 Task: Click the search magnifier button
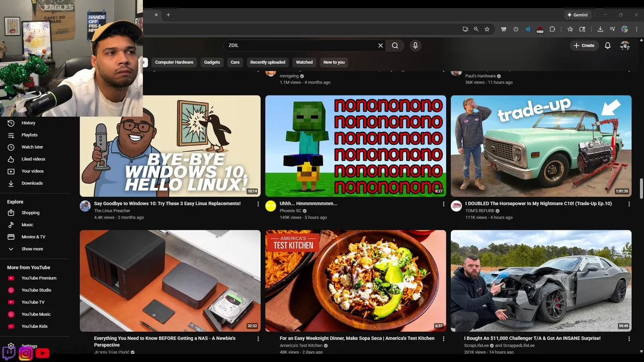tap(395, 45)
